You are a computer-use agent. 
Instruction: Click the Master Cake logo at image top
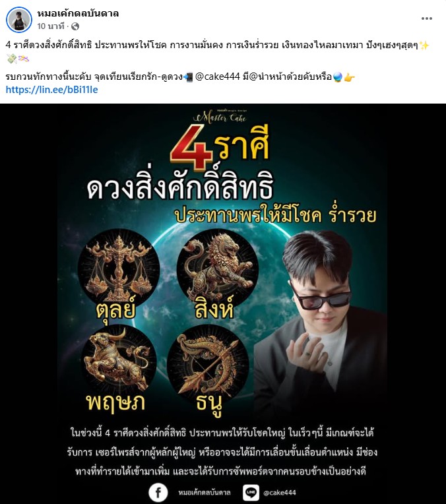coord(220,116)
